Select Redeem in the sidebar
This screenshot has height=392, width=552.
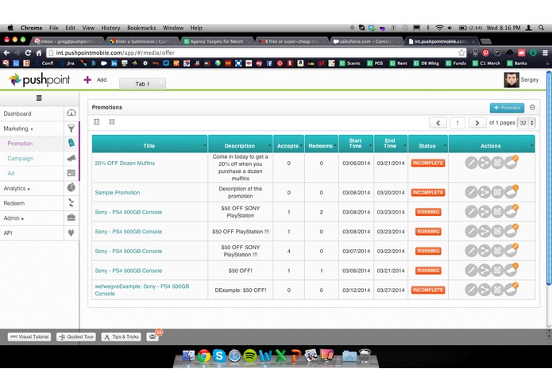tap(14, 203)
